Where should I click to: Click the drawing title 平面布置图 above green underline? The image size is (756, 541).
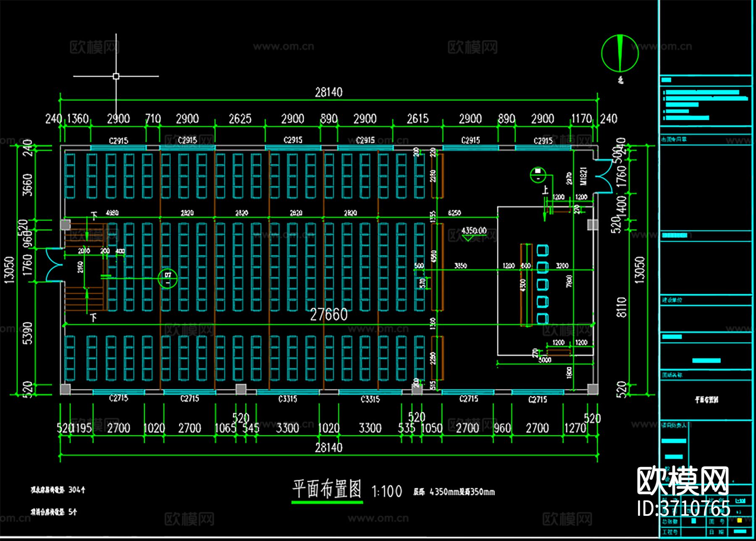click(327, 489)
